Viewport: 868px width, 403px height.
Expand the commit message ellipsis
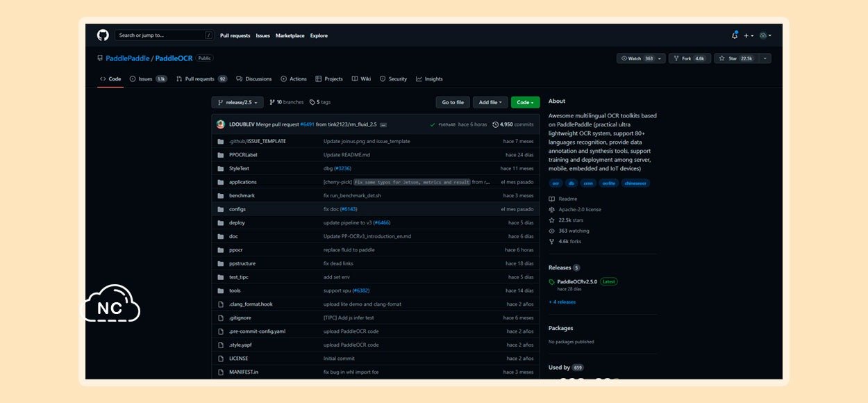(383, 124)
